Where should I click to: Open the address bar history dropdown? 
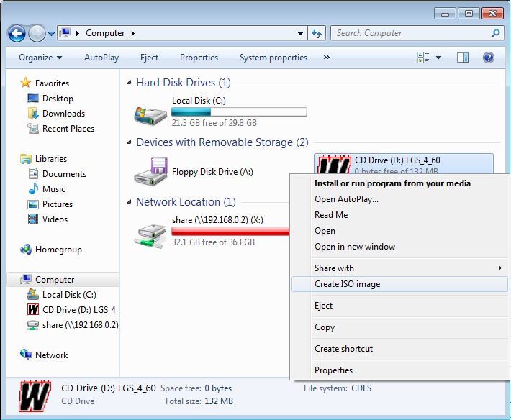301,33
